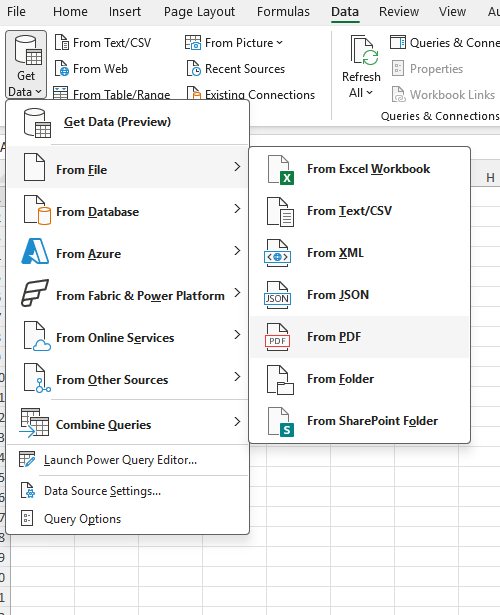This screenshot has height=615, width=500.
Task: Select the Data ribbon tab
Action: [x=345, y=12]
